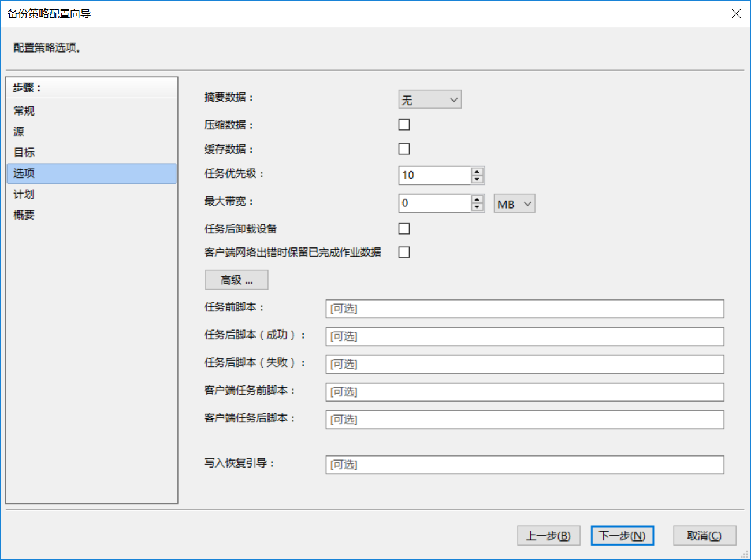
Task: Click the 最大带宽 spinner up arrow
Action: click(477, 199)
